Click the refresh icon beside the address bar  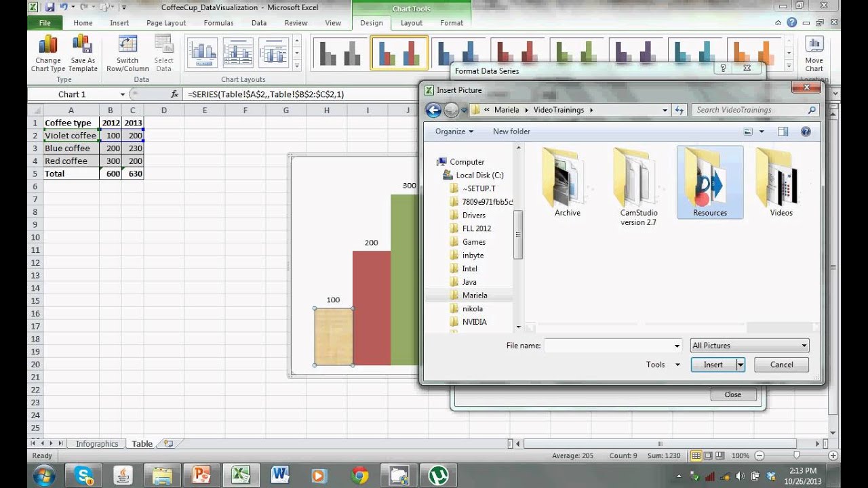click(679, 110)
